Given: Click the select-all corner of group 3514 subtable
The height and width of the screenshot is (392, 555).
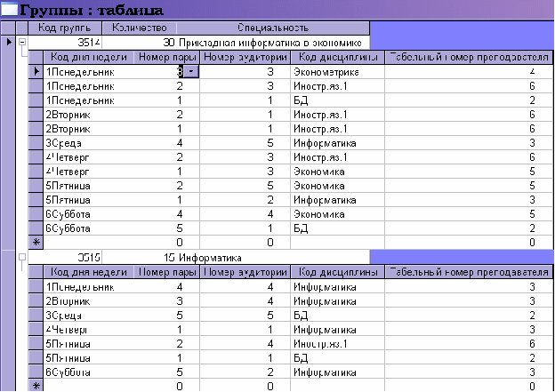Looking at the screenshot, I should pos(36,57).
